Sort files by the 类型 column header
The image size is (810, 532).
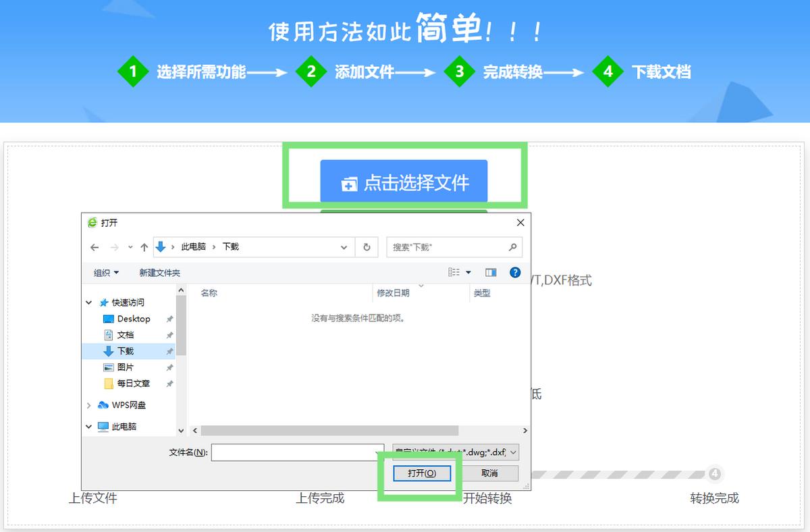[x=482, y=293]
